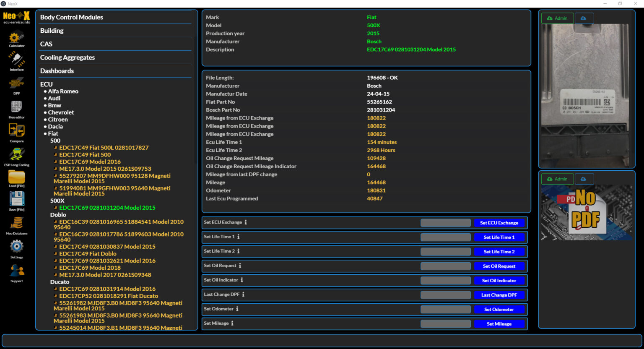Viewport: 644px width, 349px height.
Task: Click info icon next to Set ECU Exchange
Action: tap(246, 222)
